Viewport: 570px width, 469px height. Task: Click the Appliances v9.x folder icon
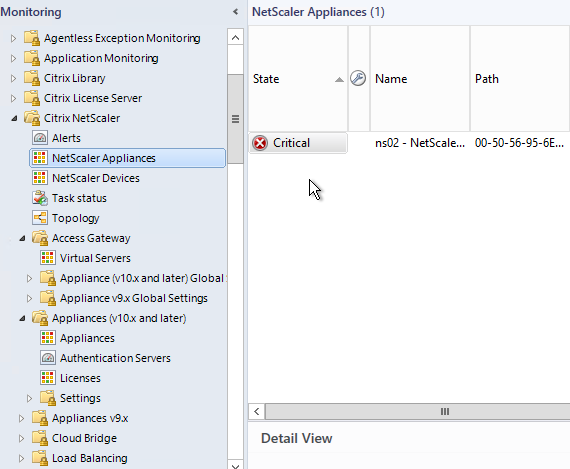tap(40, 418)
